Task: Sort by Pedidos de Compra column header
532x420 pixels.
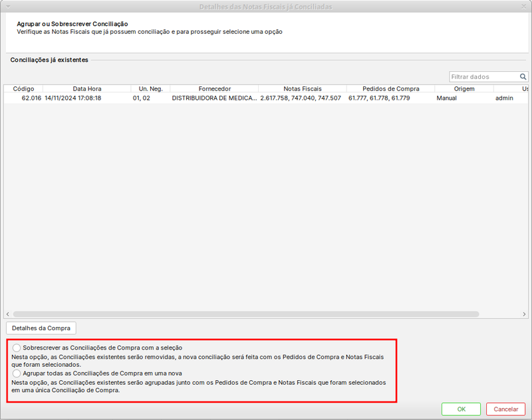Action: (390, 88)
